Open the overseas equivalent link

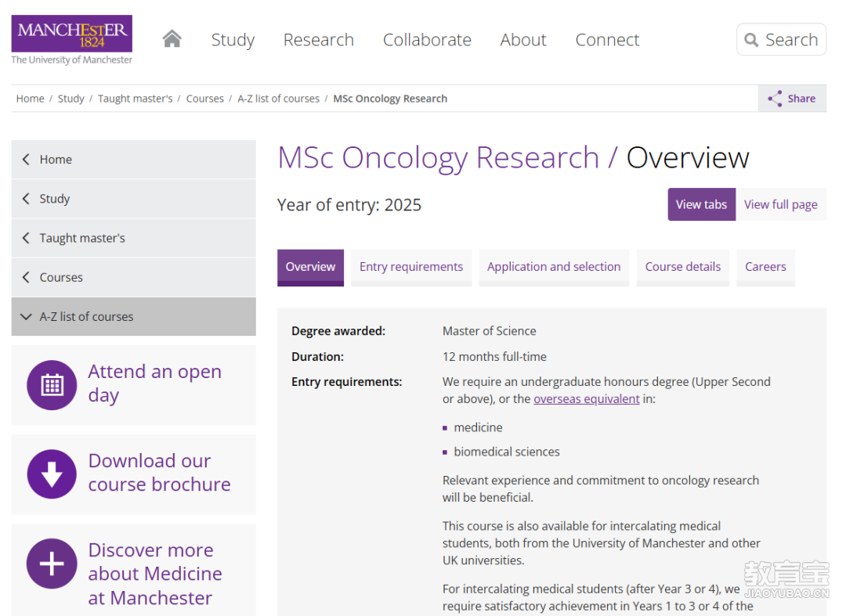point(587,399)
